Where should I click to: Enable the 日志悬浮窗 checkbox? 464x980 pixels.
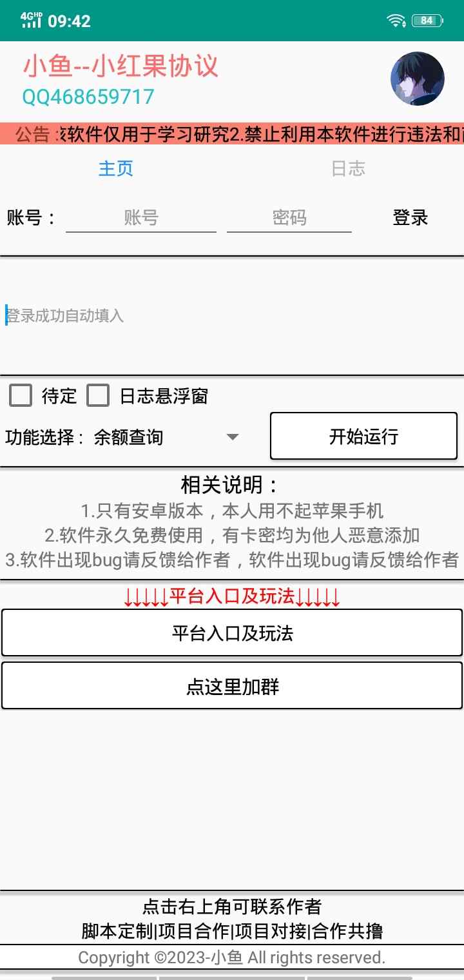tap(98, 395)
